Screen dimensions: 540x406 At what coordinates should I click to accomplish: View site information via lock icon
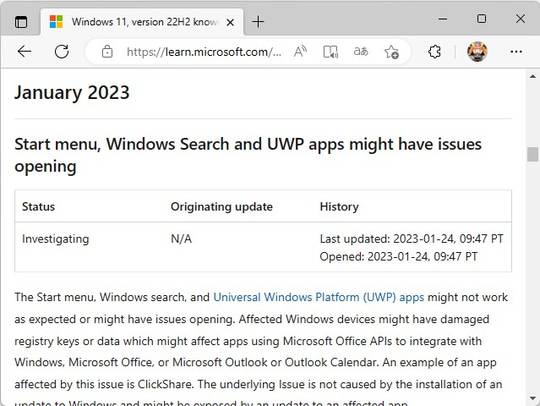[107, 52]
